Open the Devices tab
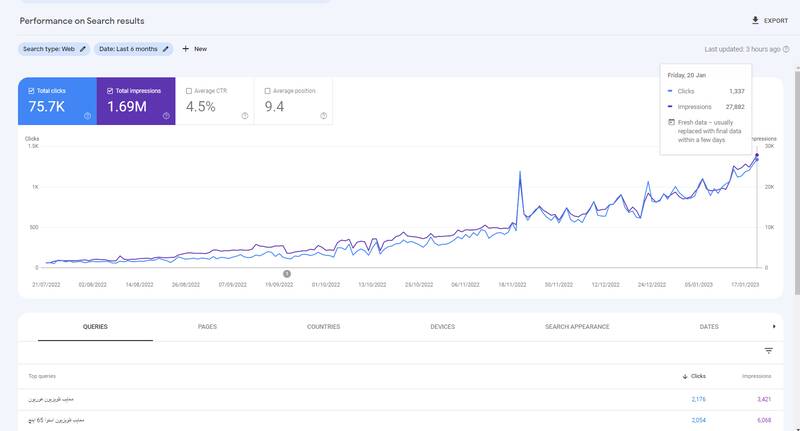This screenshot has height=431, width=800. coord(442,327)
